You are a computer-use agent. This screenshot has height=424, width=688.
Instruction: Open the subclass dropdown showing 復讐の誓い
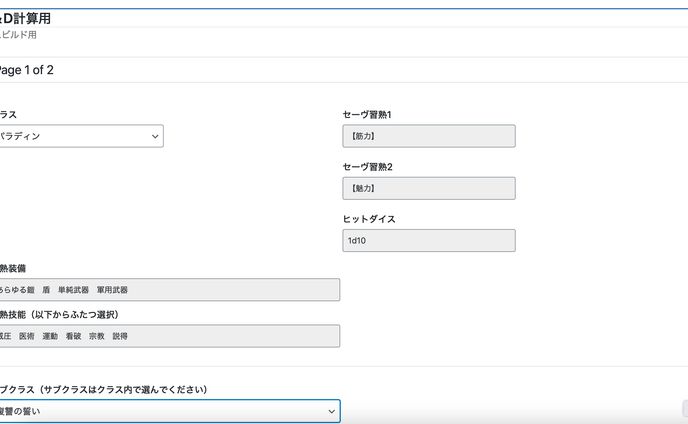pos(169,411)
